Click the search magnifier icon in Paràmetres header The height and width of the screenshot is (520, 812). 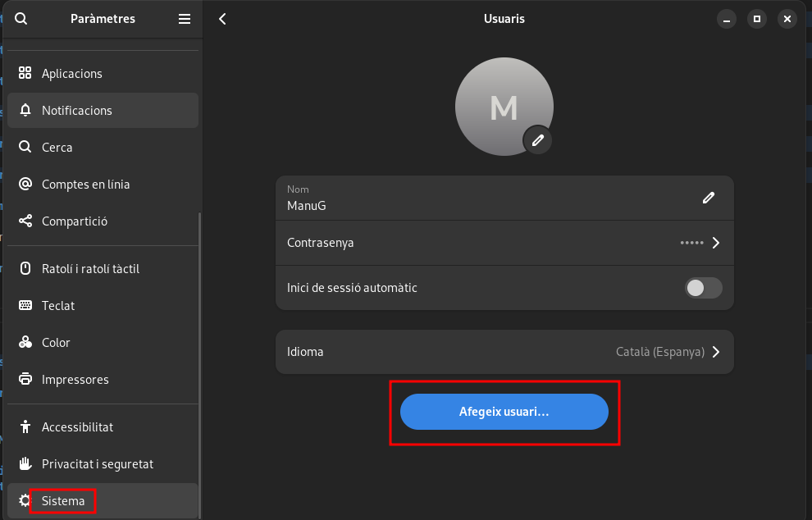click(21, 19)
